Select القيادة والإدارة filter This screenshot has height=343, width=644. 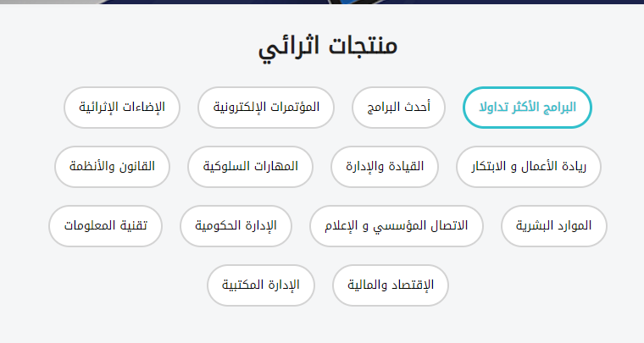point(390,167)
